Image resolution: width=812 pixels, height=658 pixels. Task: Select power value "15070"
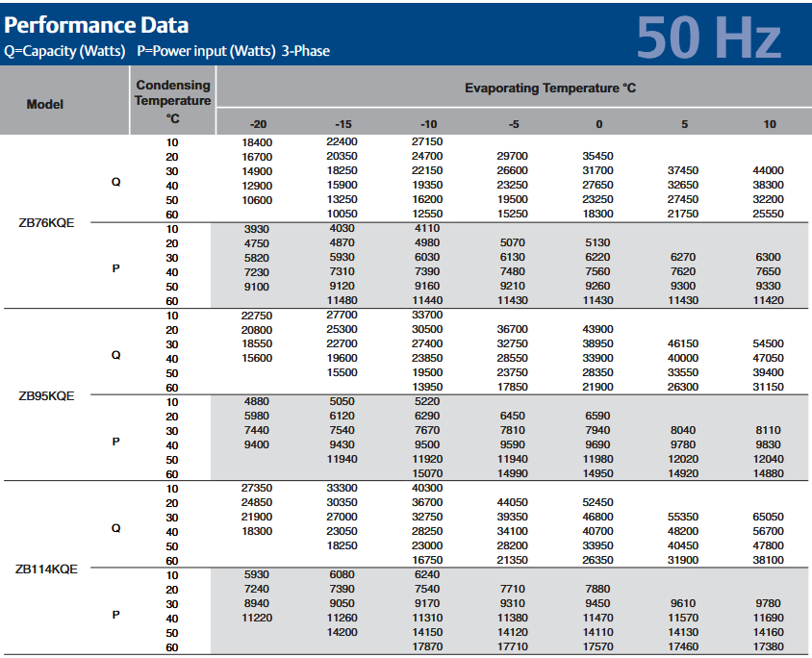tap(427, 473)
